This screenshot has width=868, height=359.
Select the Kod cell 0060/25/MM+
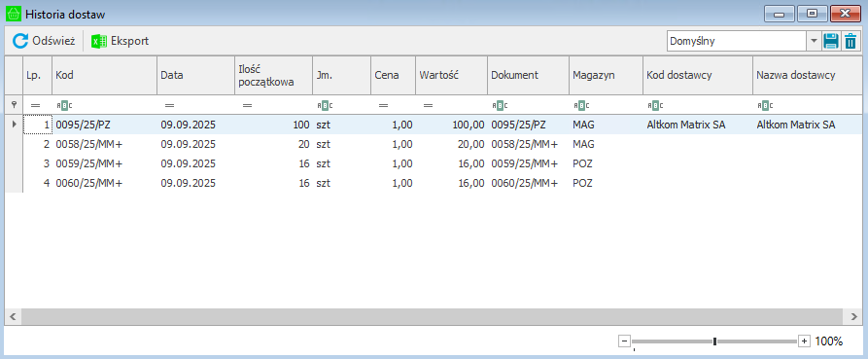104,183
